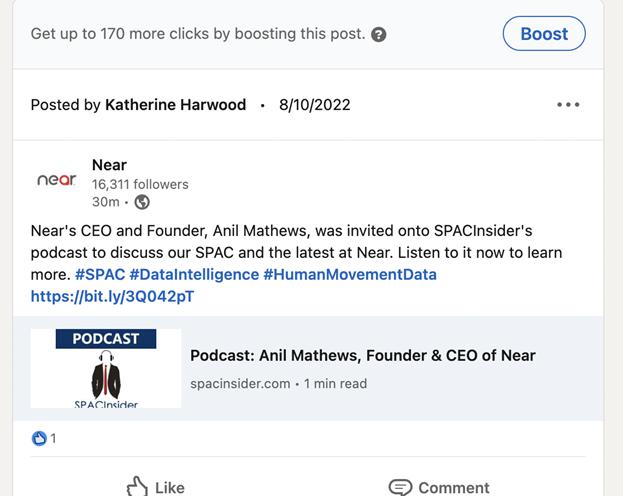
Task: Click the 8/10/2022 post date
Action: (315, 105)
